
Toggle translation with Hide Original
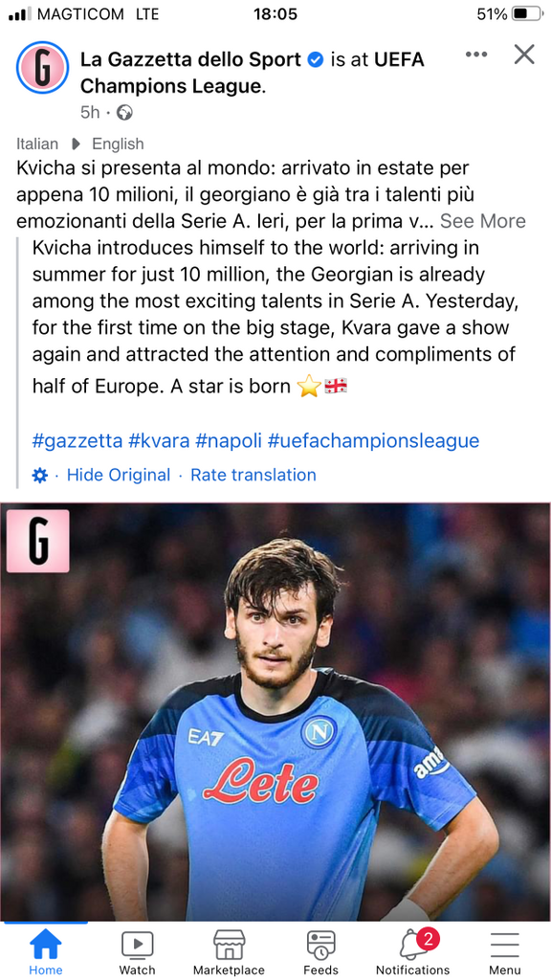118,475
